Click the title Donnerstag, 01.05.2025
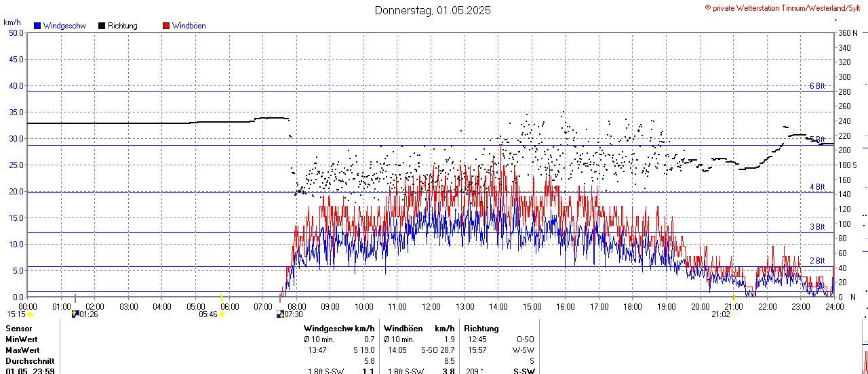This screenshot has width=868, height=374. (x=433, y=10)
